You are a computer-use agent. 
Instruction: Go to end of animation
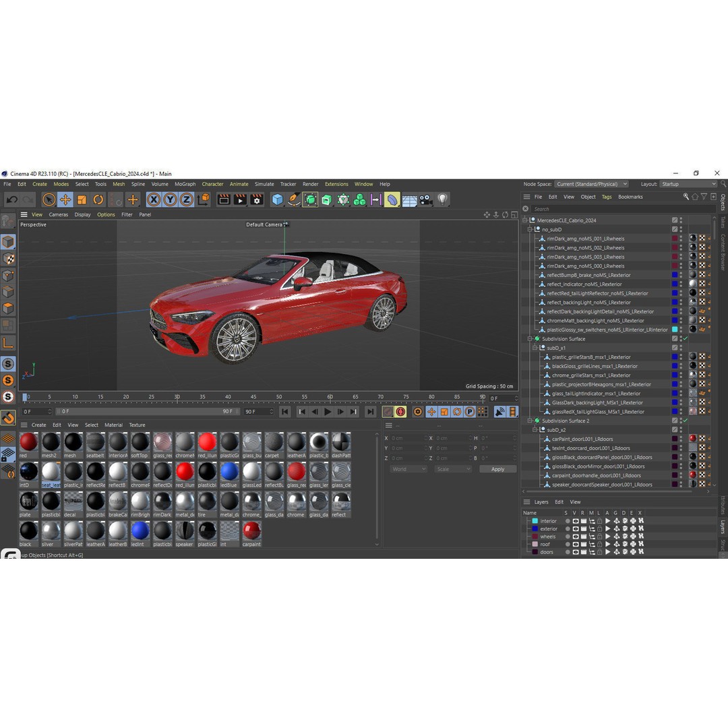coord(370,412)
